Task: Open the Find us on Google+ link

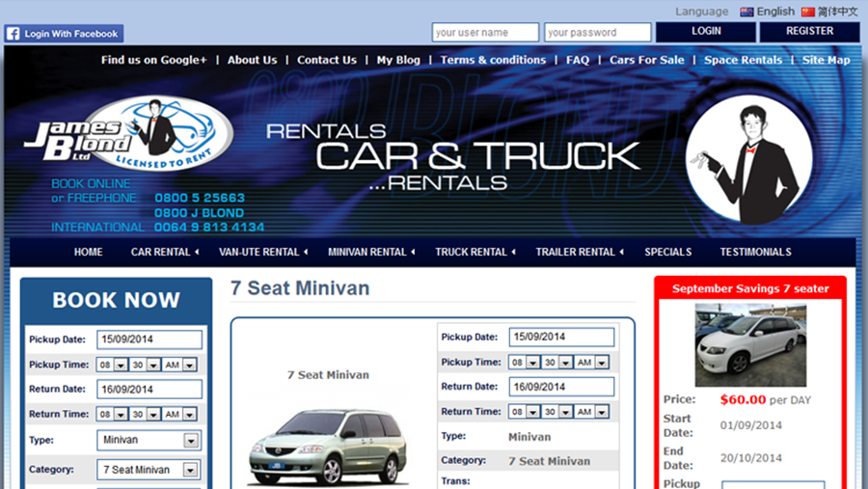Action: 154,60
